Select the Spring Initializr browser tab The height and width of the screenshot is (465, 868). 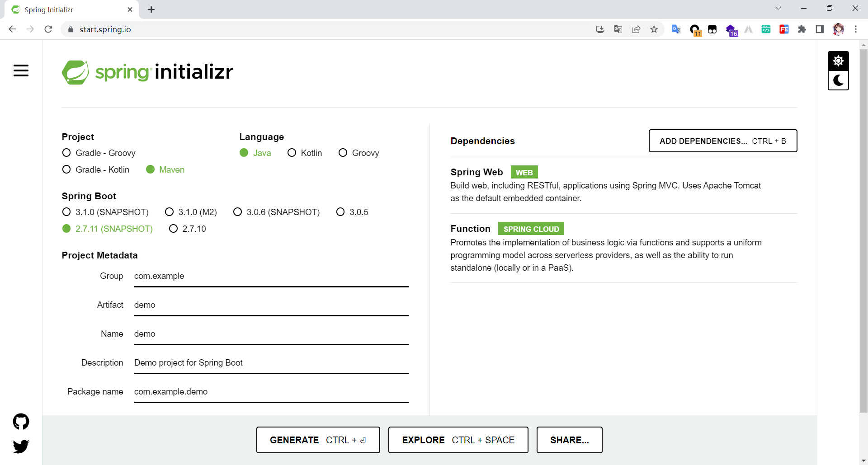click(72, 9)
